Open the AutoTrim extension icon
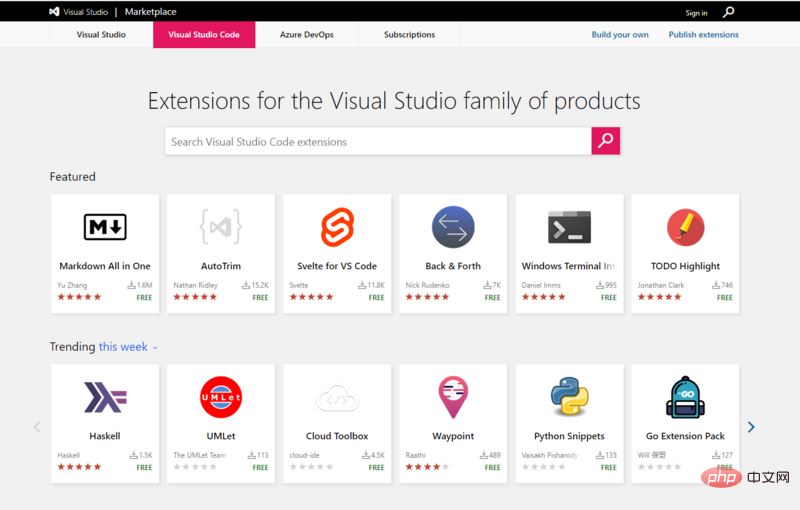 point(221,226)
